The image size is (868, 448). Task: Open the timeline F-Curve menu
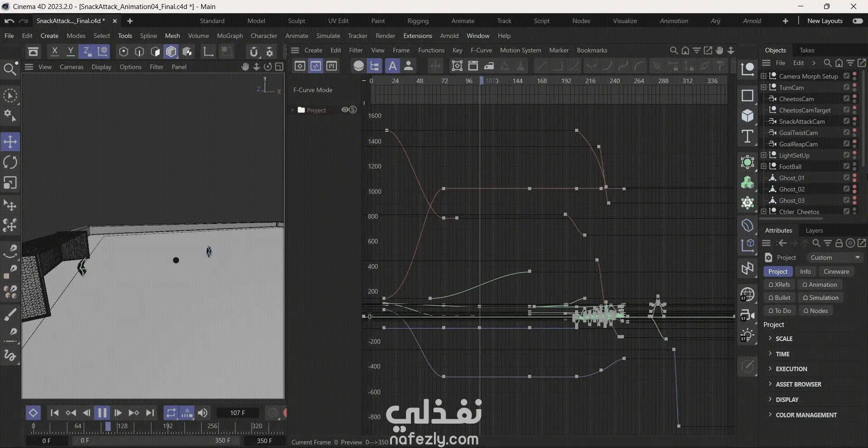[481, 50]
